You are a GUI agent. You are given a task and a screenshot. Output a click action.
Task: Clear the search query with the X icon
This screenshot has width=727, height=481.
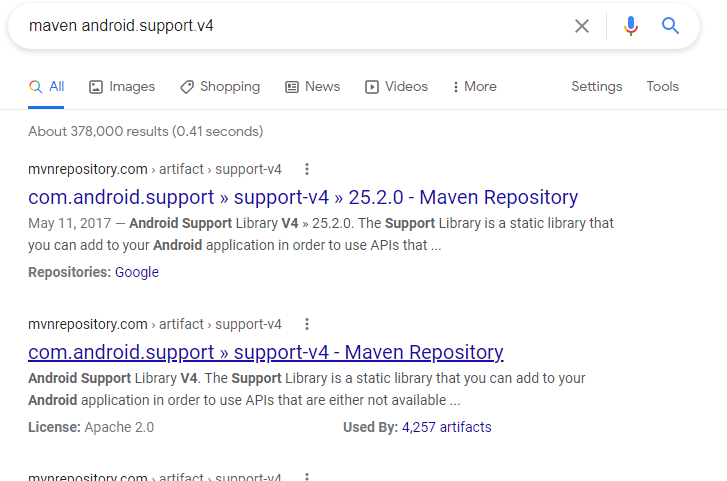tap(582, 26)
